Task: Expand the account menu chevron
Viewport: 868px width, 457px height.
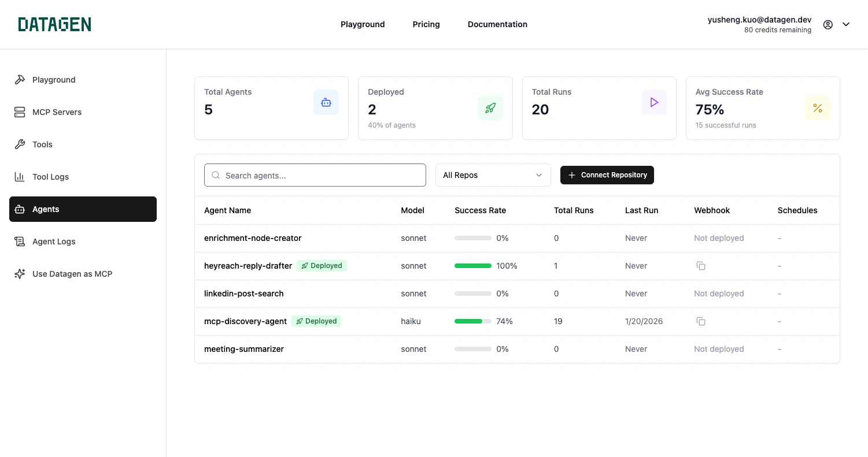Action: coord(846,24)
